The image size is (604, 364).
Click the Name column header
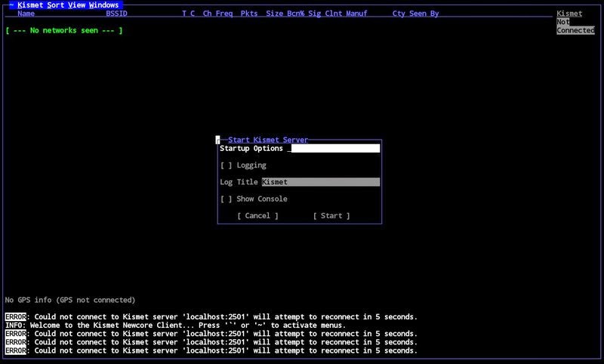coord(26,14)
